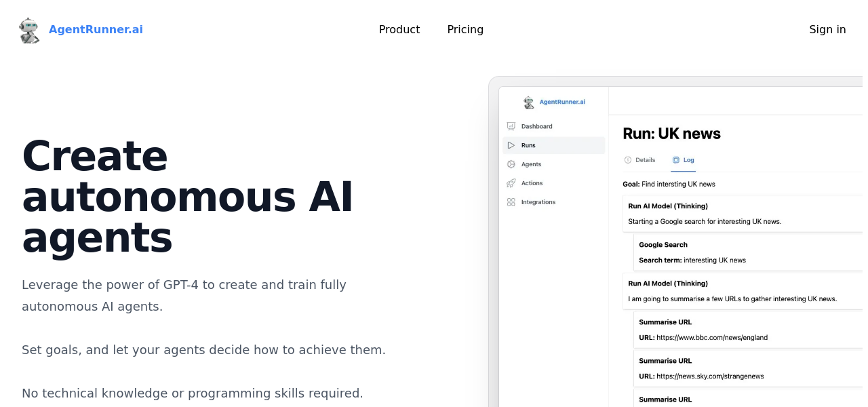Select the Log tab label
Image resolution: width=868 pixels, height=407 pixels.
[689, 160]
